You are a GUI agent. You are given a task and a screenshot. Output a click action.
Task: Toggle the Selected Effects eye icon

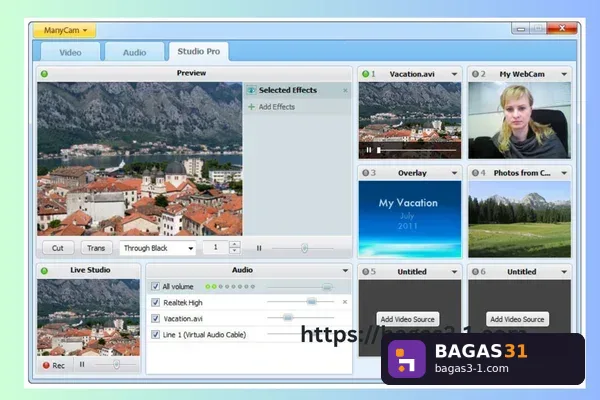[251, 90]
